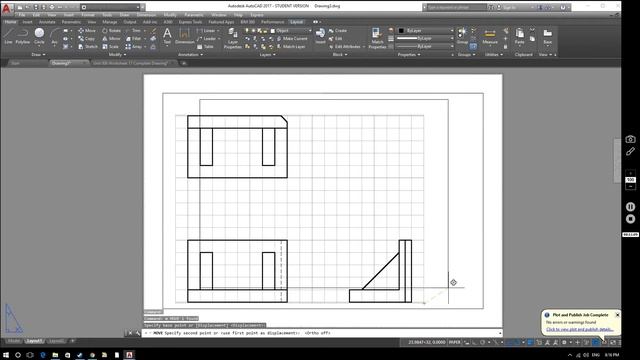
Task: Activate the Rotate command
Action: pos(111,31)
